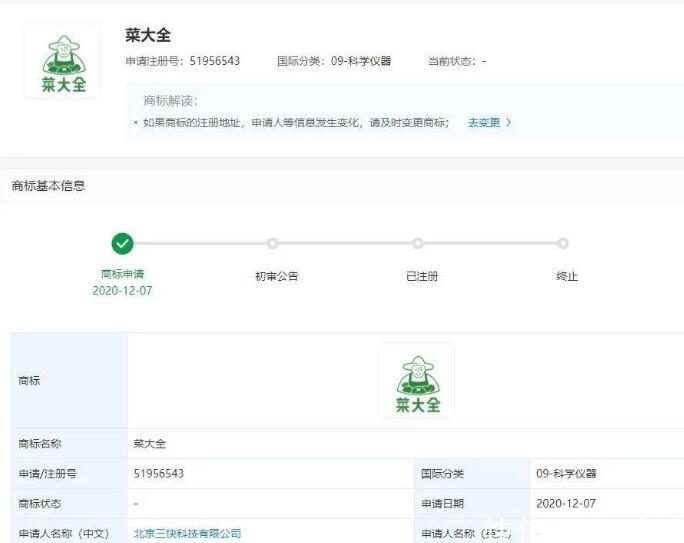Click the 菜大全 value in 商标名称 row
The height and width of the screenshot is (543, 684).
[x=150, y=444]
